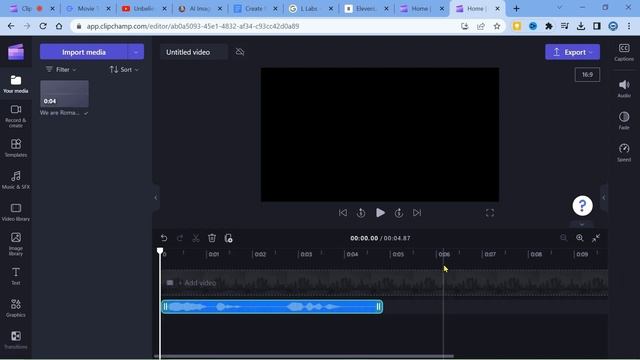640x360 pixels.
Task: Click the address bar URL
Action: pyautogui.click(x=193, y=26)
